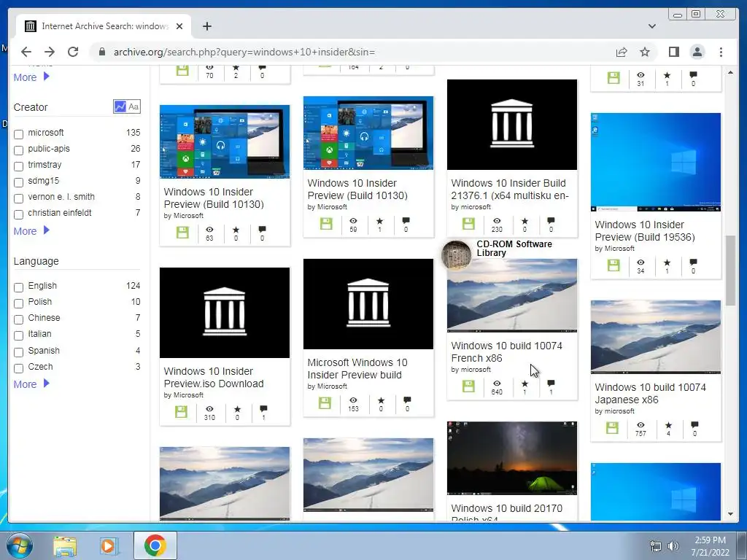This screenshot has width=747, height=560.
Task: Open Windows Explorer from the taskbar
Action: [65, 545]
